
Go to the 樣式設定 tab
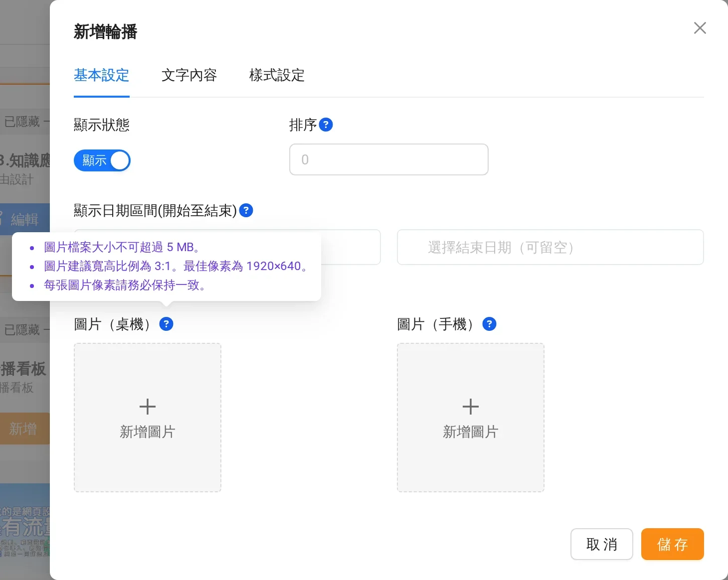point(277,75)
